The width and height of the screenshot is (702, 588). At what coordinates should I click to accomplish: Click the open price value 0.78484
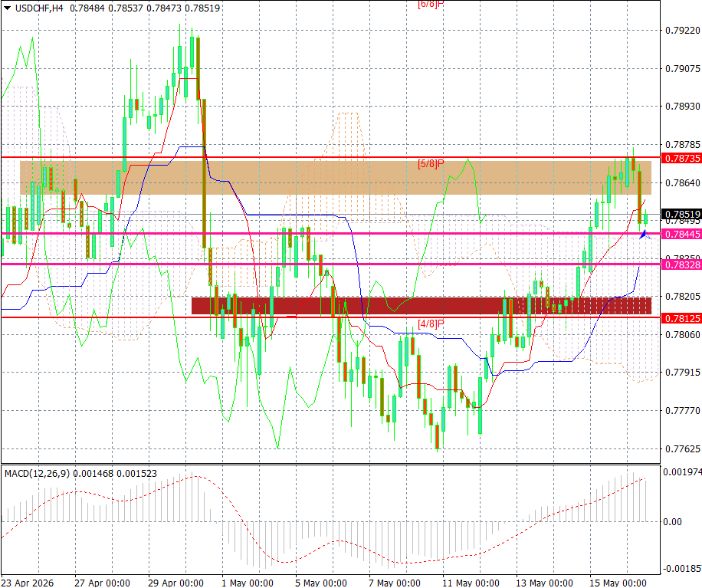(x=87, y=8)
